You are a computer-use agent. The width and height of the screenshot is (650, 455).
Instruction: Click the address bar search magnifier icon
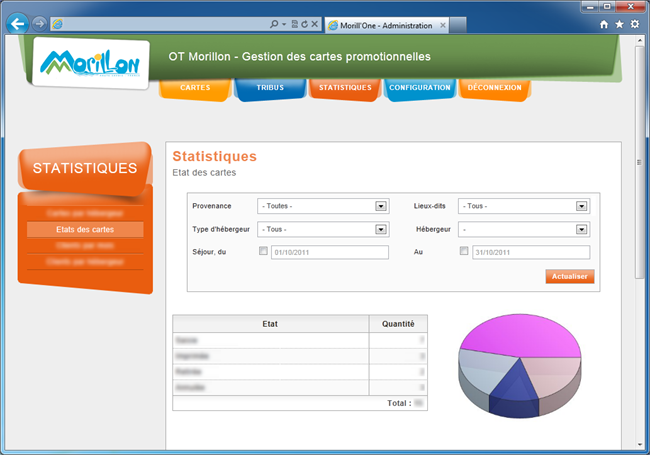(x=274, y=23)
